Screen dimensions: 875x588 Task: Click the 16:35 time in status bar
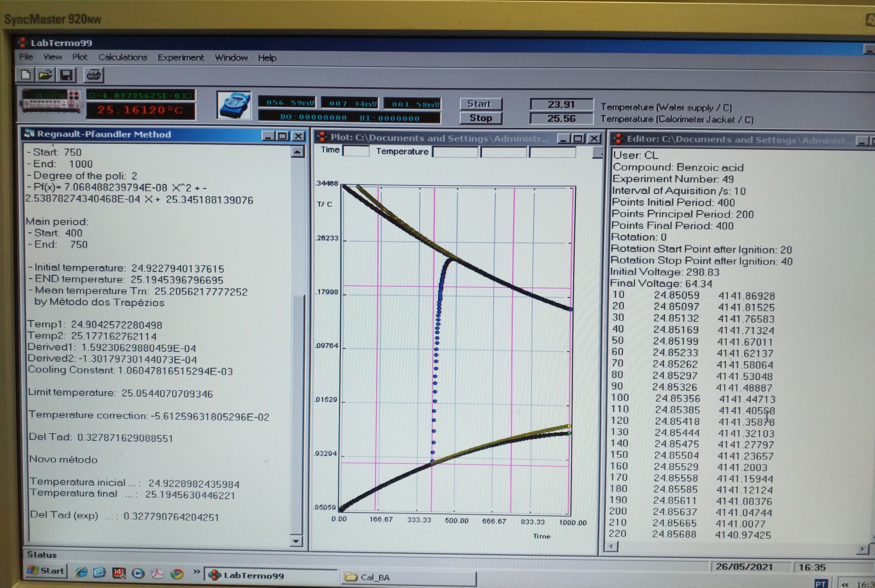812,567
